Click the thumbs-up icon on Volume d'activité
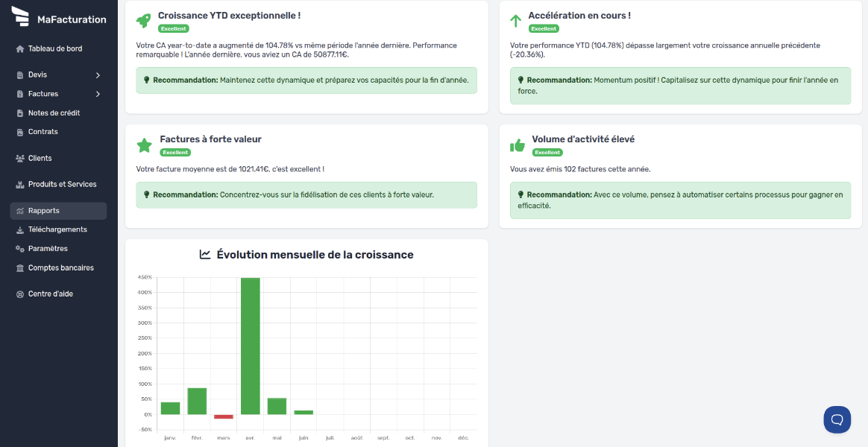868x447 pixels. [517, 145]
